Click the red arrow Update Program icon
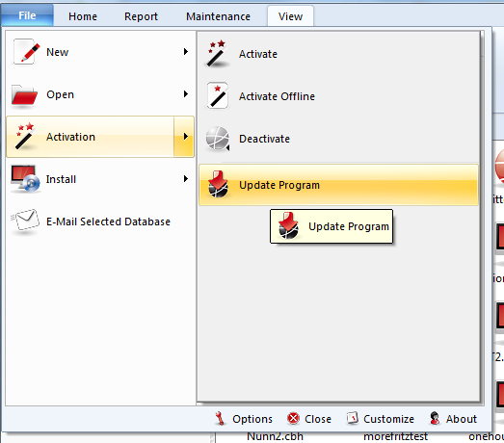 pos(218,184)
